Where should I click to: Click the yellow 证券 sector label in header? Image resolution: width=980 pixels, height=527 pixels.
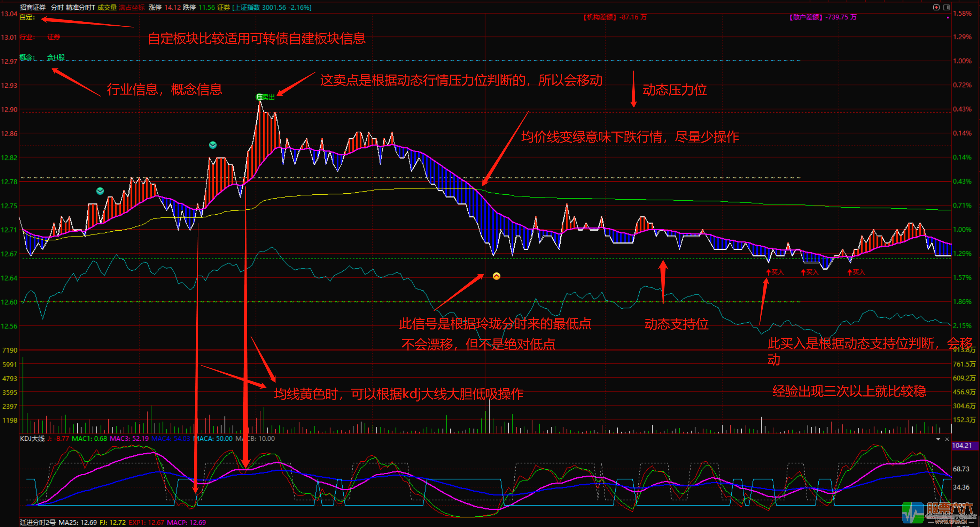[x=223, y=7]
